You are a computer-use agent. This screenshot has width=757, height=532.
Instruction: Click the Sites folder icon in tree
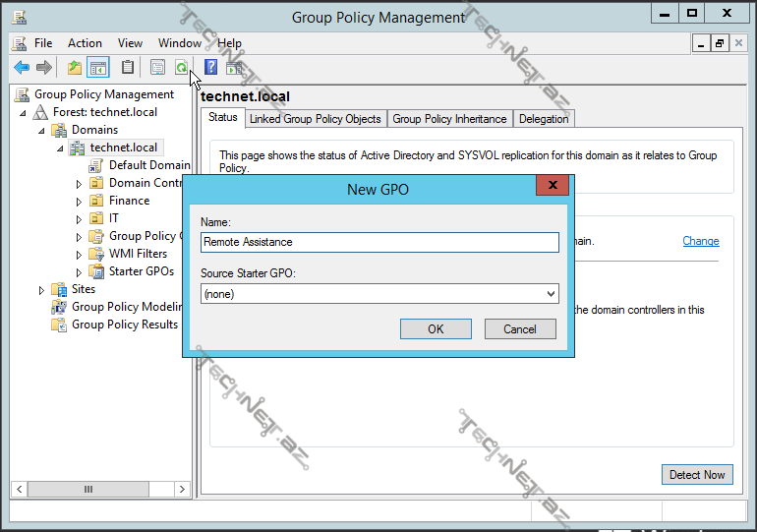(59, 289)
